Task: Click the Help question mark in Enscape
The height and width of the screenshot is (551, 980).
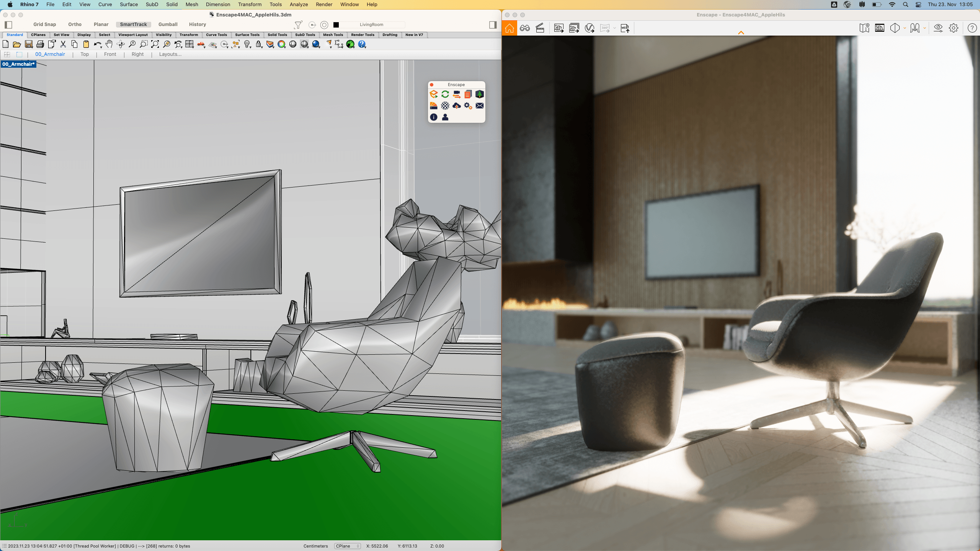Action: coord(972,28)
